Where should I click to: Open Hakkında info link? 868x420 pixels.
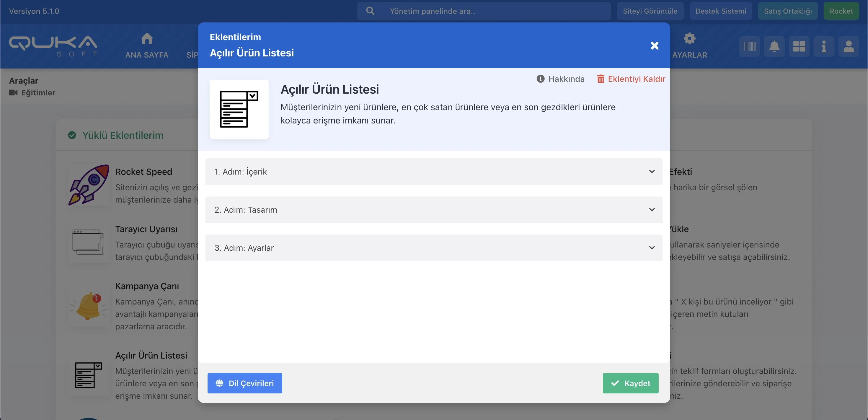(x=560, y=79)
